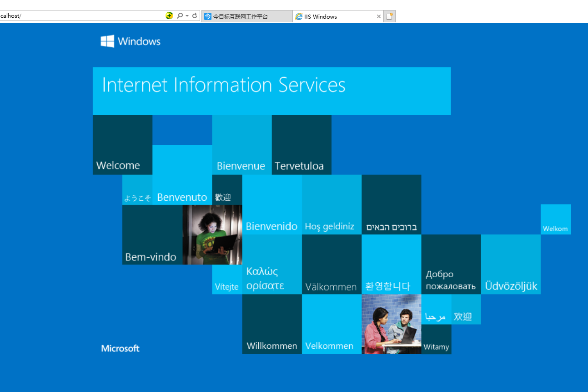Click the 환영합니다 tile
Image resolution: width=588 pixels, height=392 pixels.
click(391, 265)
